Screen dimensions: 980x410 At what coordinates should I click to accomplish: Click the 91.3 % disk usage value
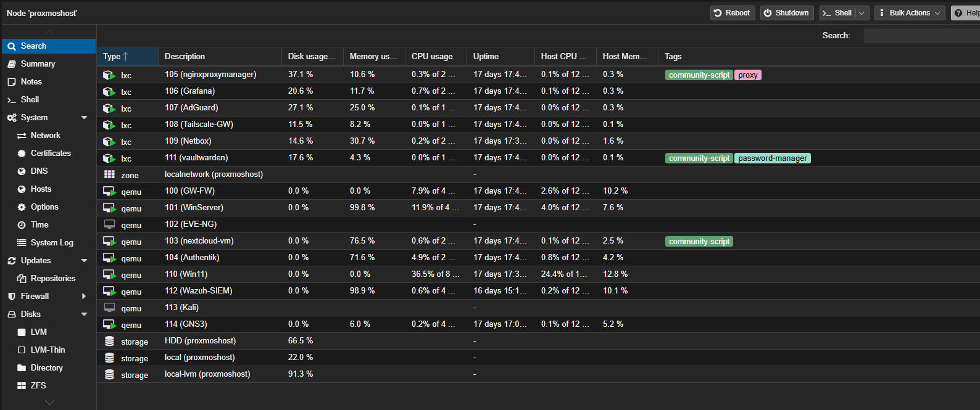click(x=301, y=374)
